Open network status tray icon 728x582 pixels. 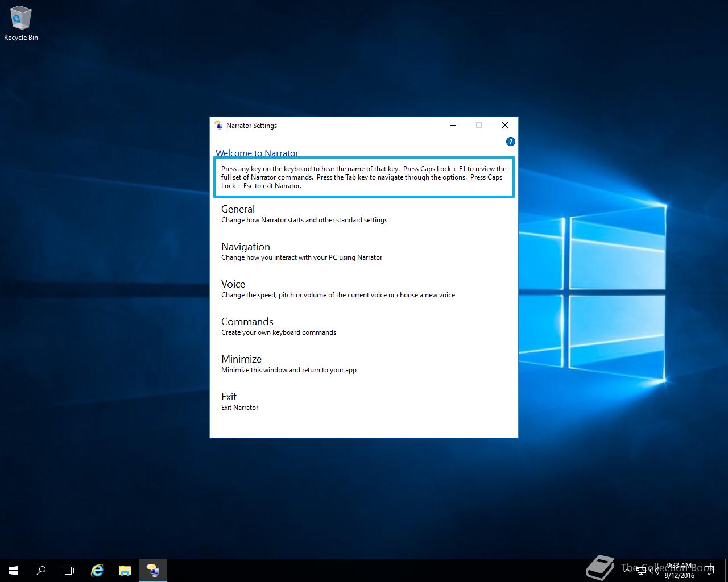click(641, 571)
